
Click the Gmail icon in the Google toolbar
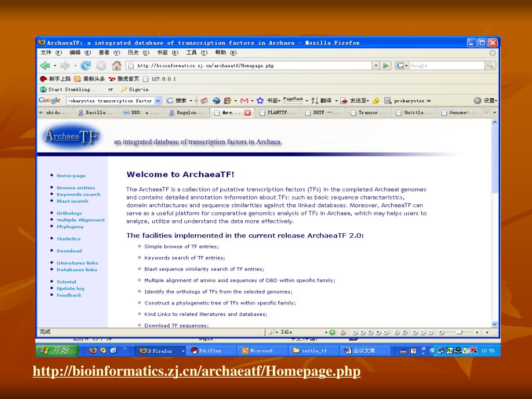coord(244,101)
